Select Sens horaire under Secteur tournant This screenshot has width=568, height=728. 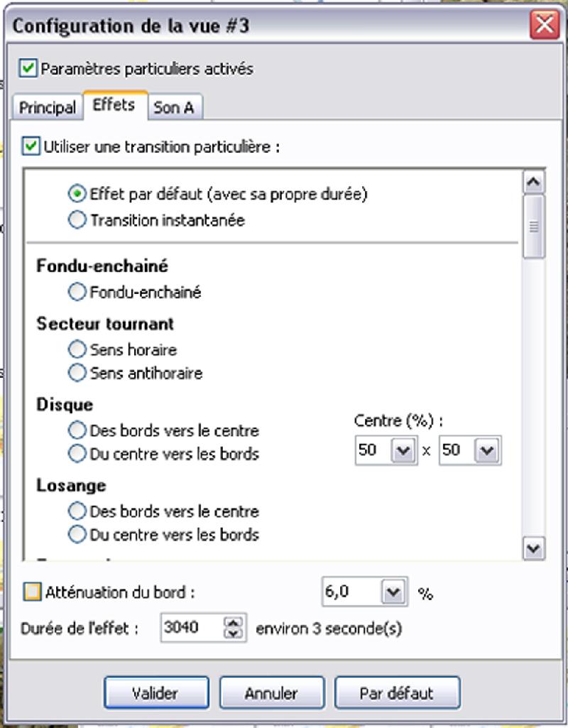pos(77,349)
